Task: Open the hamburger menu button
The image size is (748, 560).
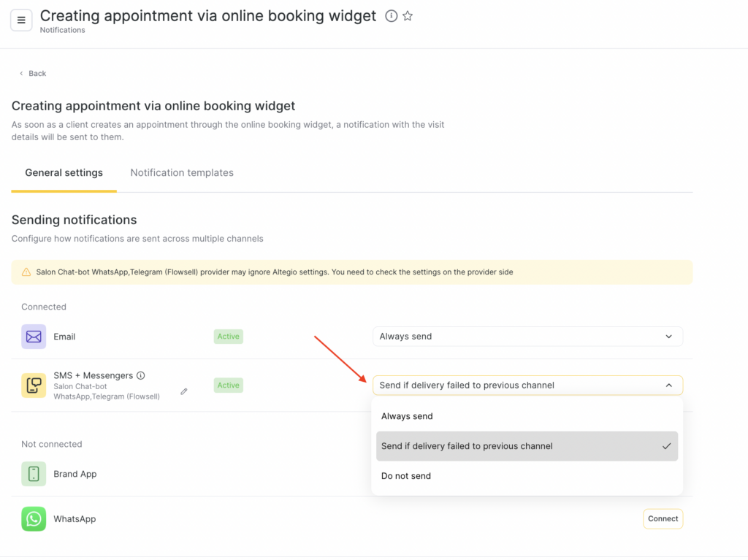Action: coord(21,20)
